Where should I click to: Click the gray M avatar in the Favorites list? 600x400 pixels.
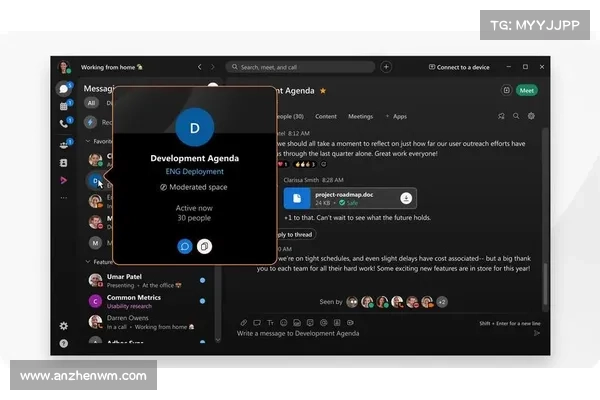pos(95,243)
